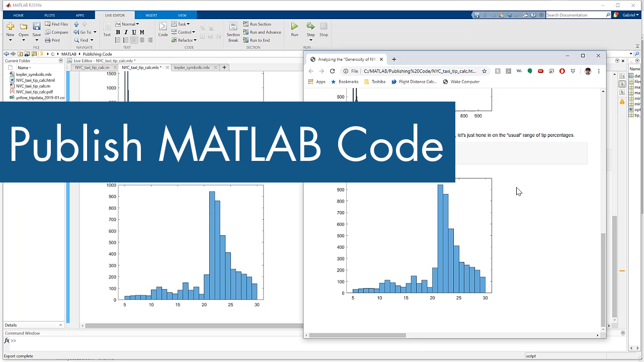Enable bulleted list formatting
This screenshot has height=362, width=644.
pyautogui.click(x=117, y=40)
